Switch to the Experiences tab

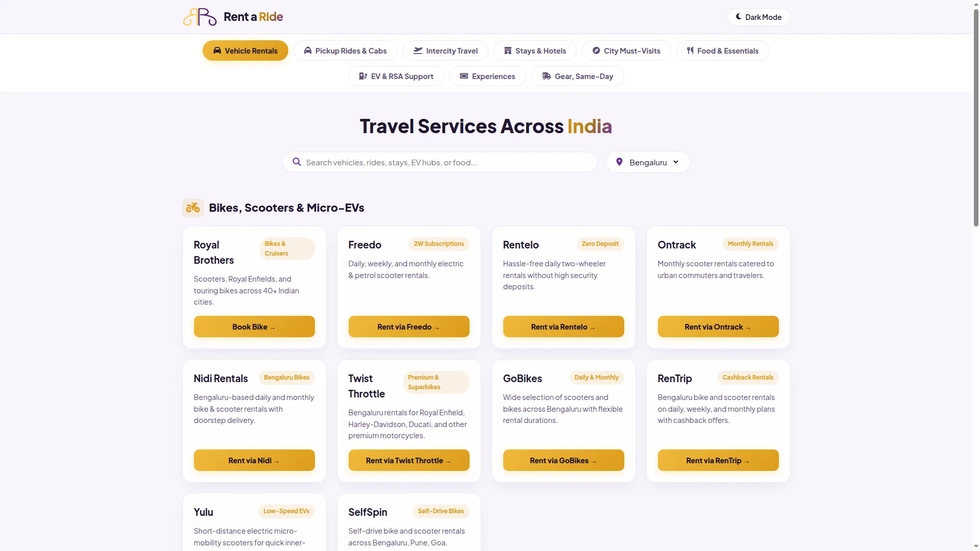[487, 76]
